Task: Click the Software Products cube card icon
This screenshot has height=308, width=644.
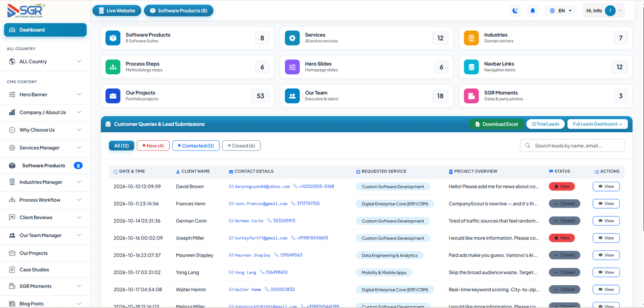Action: (x=113, y=38)
